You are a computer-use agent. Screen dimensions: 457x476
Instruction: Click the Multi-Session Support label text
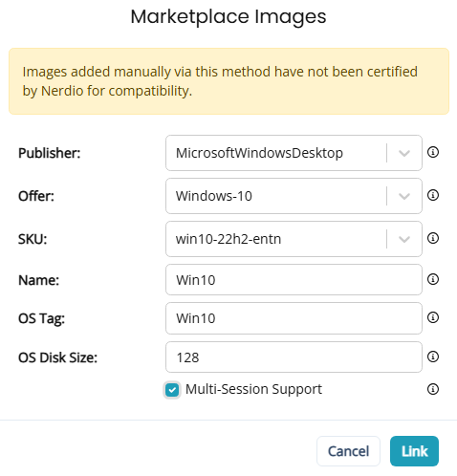pyautogui.click(x=253, y=389)
